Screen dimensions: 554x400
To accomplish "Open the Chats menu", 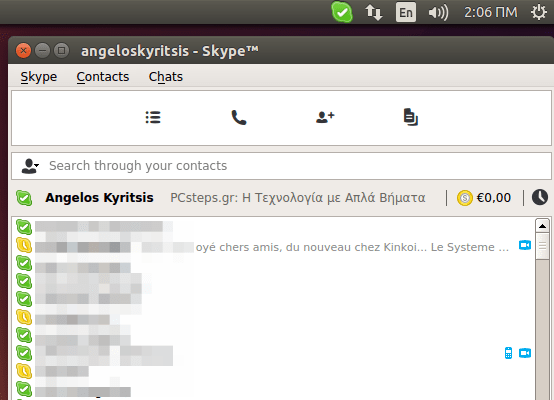I will [166, 77].
